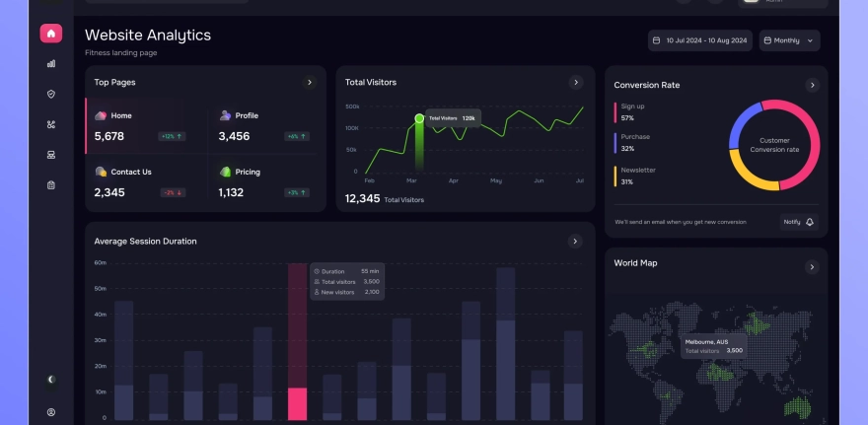Open the server stack sidebar icon

pyautogui.click(x=51, y=155)
